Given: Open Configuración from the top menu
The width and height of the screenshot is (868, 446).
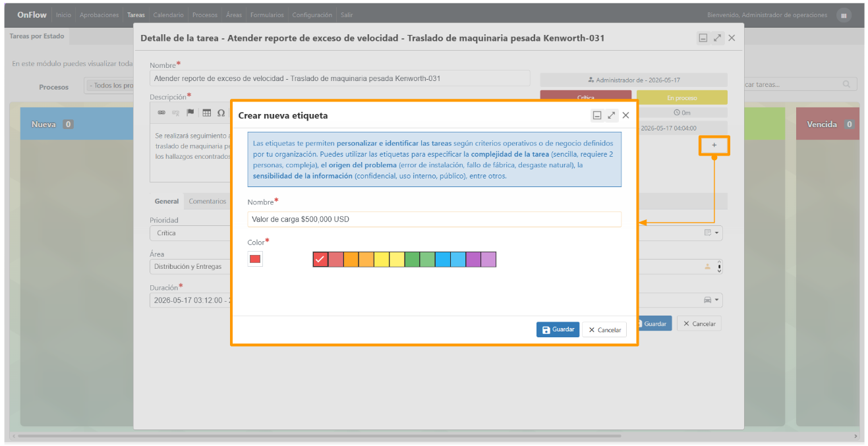Looking at the screenshot, I should click(312, 15).
